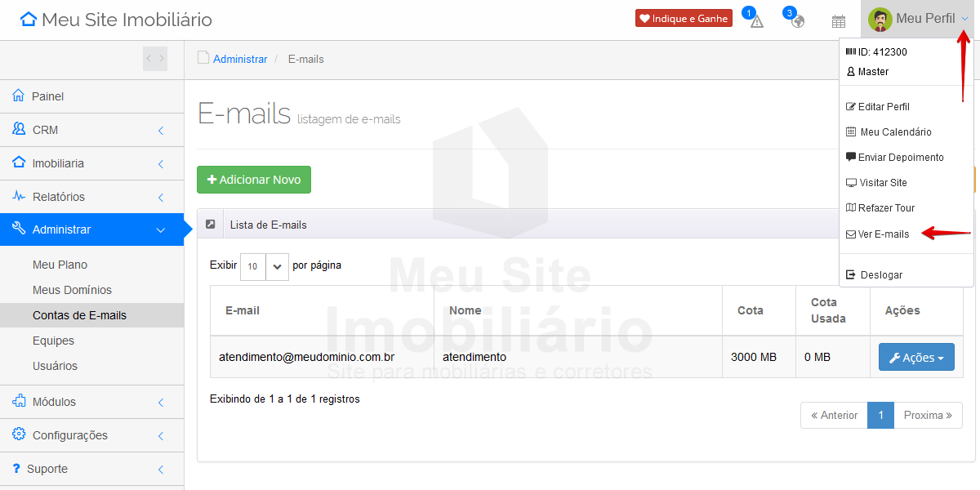The height and width of the screenshot is (490, 980).
Task: Choose Editar Perfil in profile menu
Action: pyautogui.click(x=883, y=107)
